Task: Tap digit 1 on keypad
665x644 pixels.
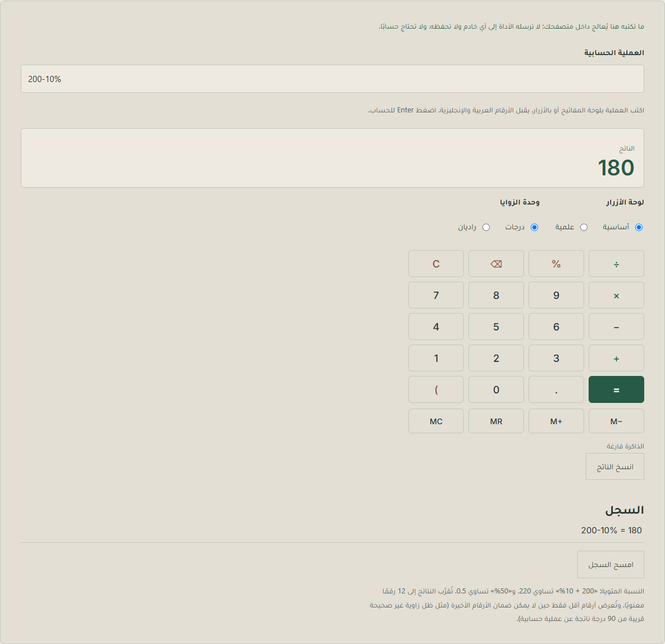Action: click(x=436, y=358)
